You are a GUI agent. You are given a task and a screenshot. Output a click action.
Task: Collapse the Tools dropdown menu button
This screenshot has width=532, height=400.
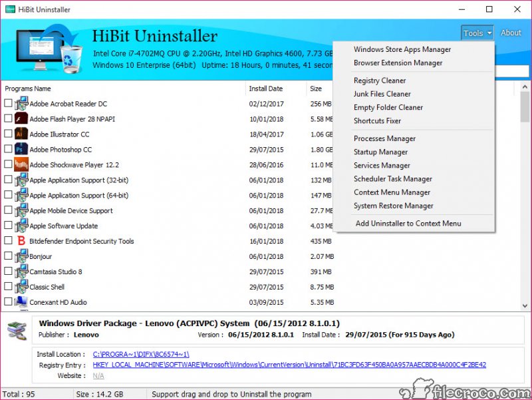[x=477, y=33]
